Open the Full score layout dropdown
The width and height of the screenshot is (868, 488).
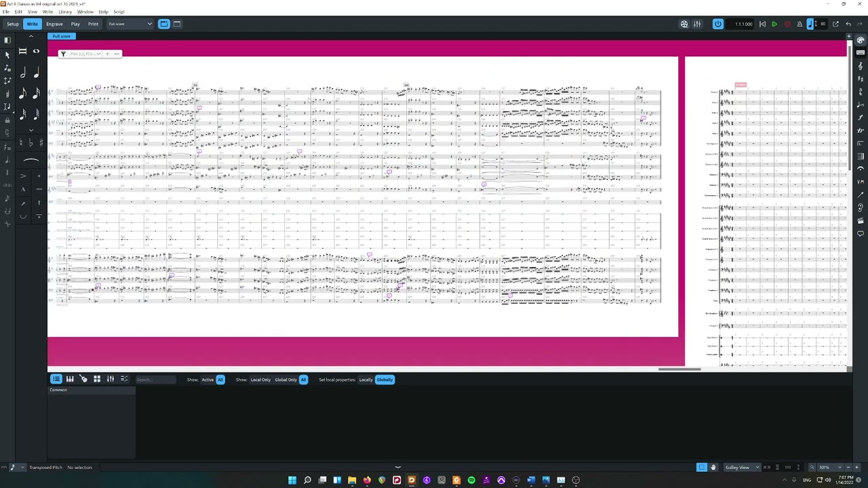coord(130,24)
